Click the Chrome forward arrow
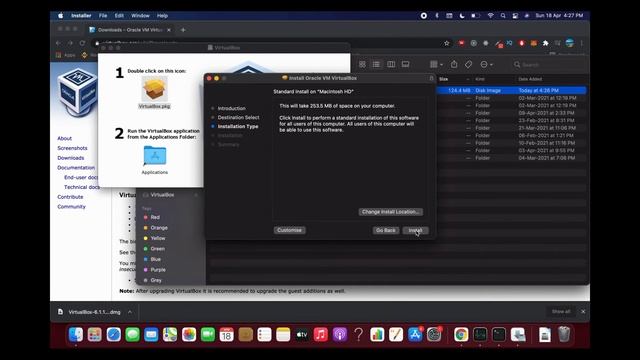The image size is (640, 360). pyautogui.click(x=70, y=43)
